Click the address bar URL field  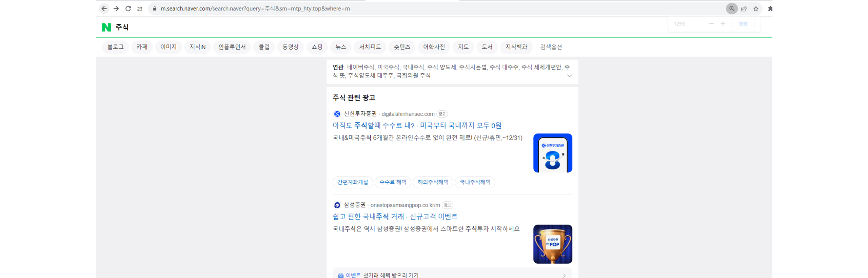point(407,8)
